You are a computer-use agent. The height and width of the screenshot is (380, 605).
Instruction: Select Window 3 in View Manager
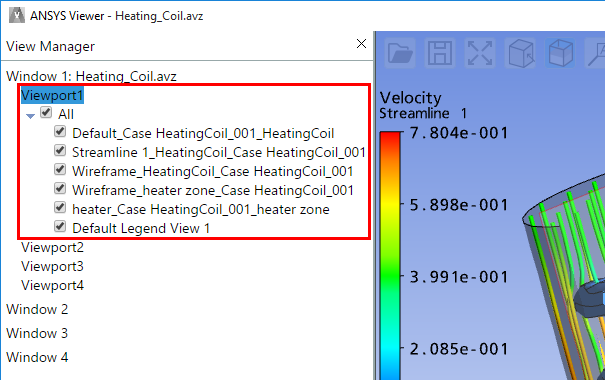coord(37,333)
